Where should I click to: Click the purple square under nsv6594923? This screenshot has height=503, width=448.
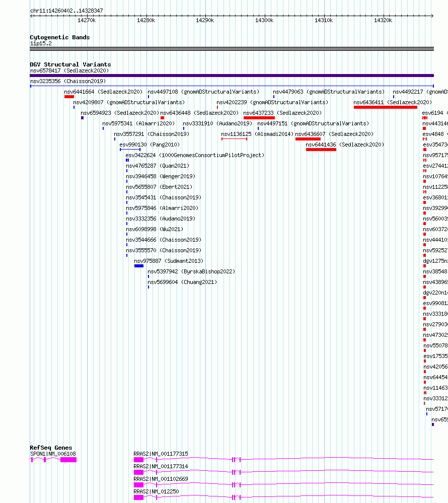tap(83, 118)
